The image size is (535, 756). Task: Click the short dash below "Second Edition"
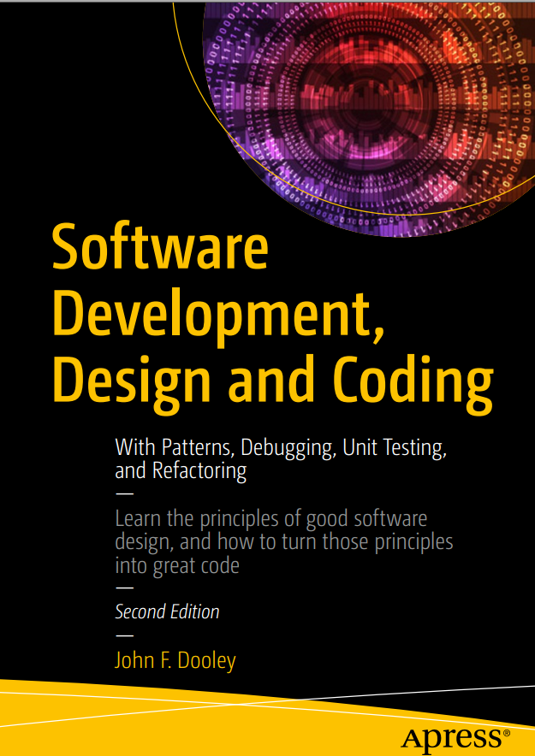pyautogui.click(x=124, y=636)
